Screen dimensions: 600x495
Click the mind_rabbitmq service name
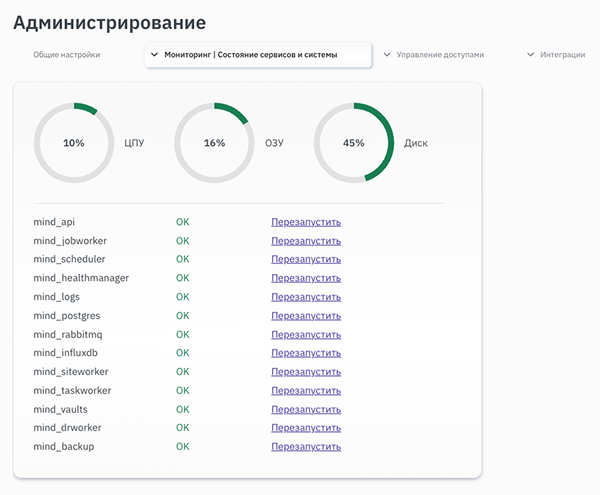coord(68,334)
